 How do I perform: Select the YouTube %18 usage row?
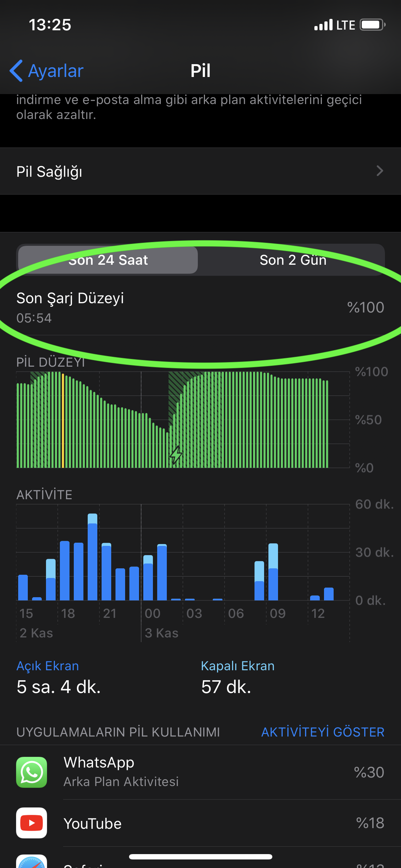pos(200,823)
